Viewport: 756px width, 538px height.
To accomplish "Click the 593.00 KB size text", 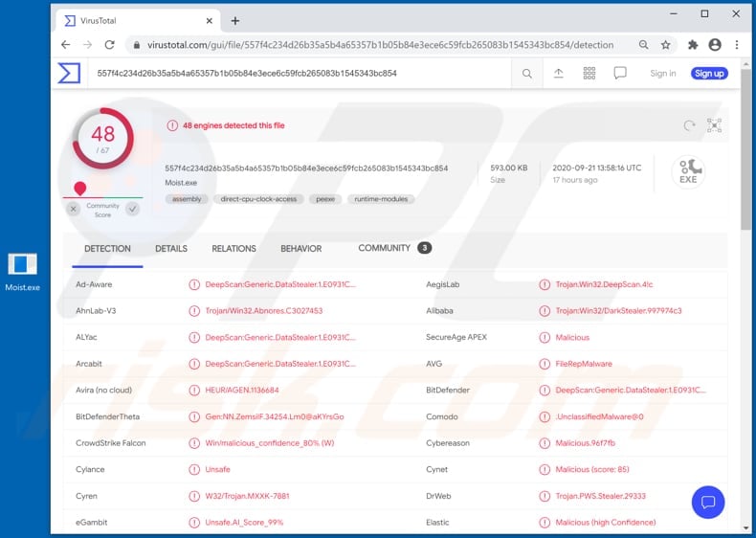I will 509,168.
